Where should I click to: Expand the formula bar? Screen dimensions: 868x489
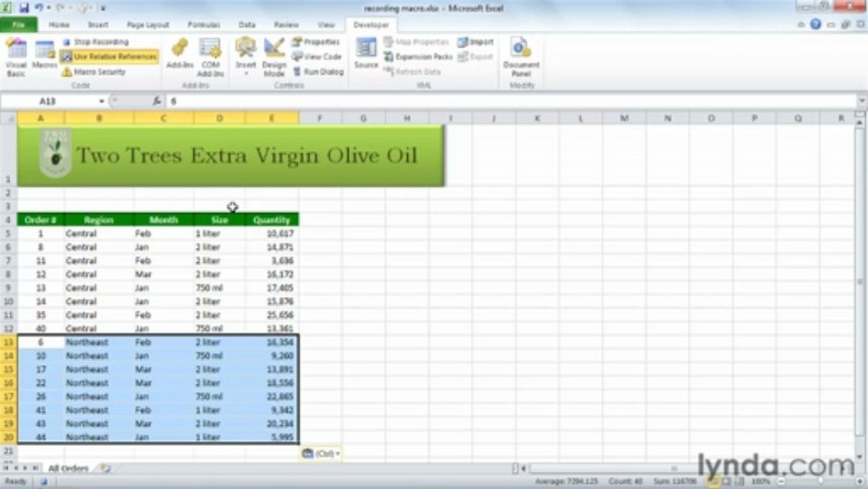(862, 101)
